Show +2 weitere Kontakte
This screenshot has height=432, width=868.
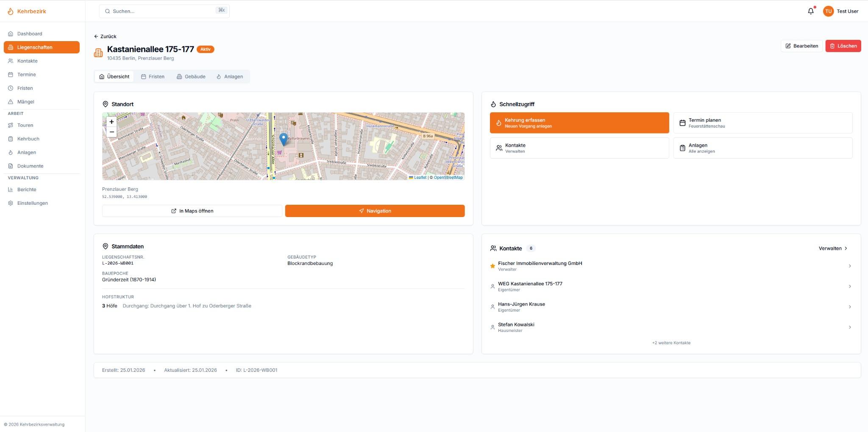pos(671,343)
